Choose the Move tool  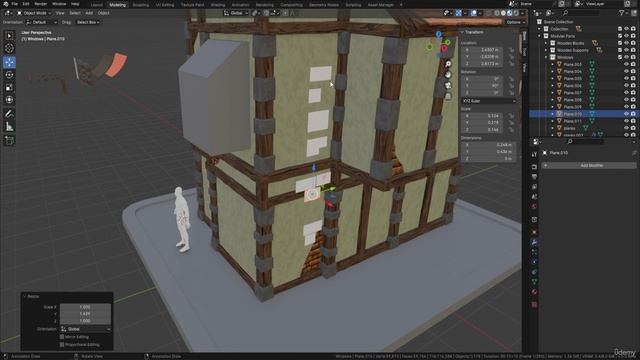pyautogui.click(x=9, y=62)
